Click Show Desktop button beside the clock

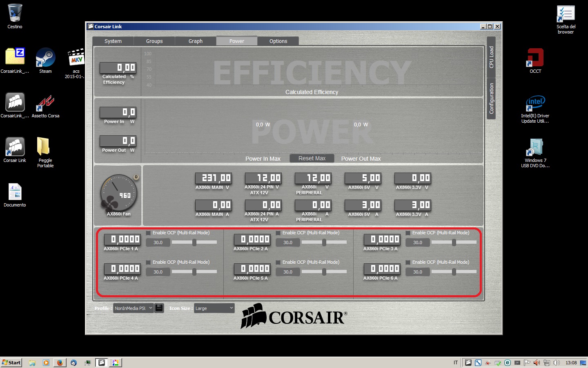[x=583, y=363]
